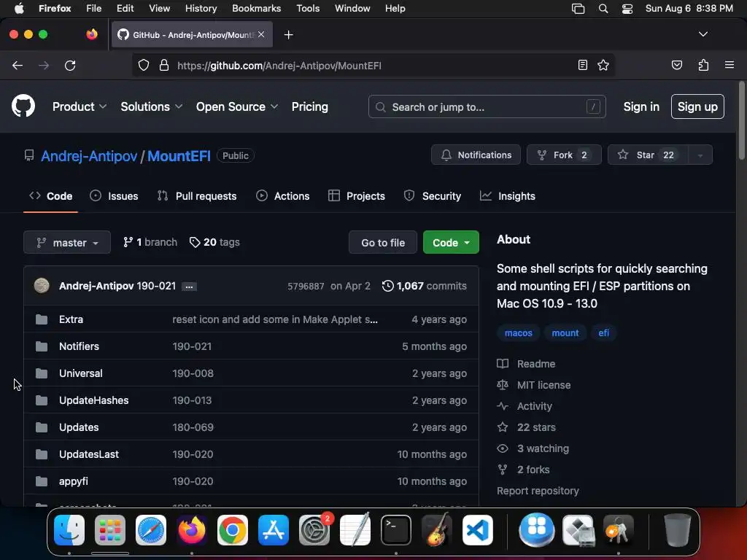Open the Firefox hamburger application menu

729,65
